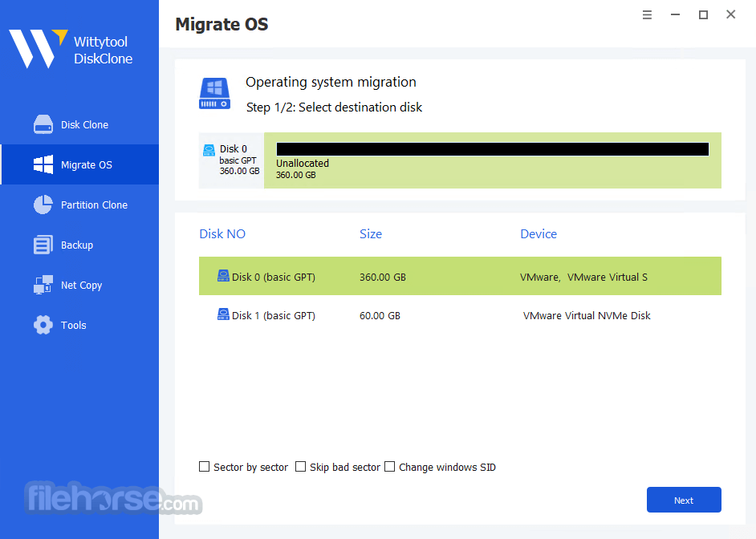Click the Disk NO column header
756x539 pixels.
coord(222,233)
